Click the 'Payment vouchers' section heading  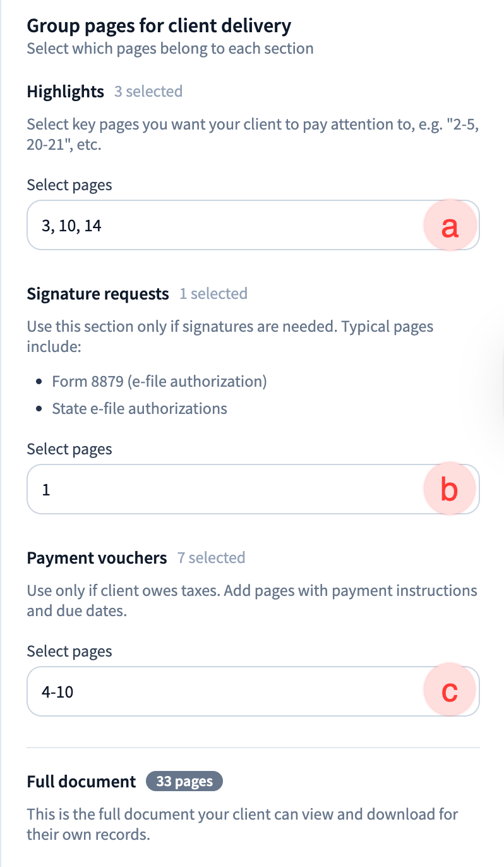pos(97,558)
